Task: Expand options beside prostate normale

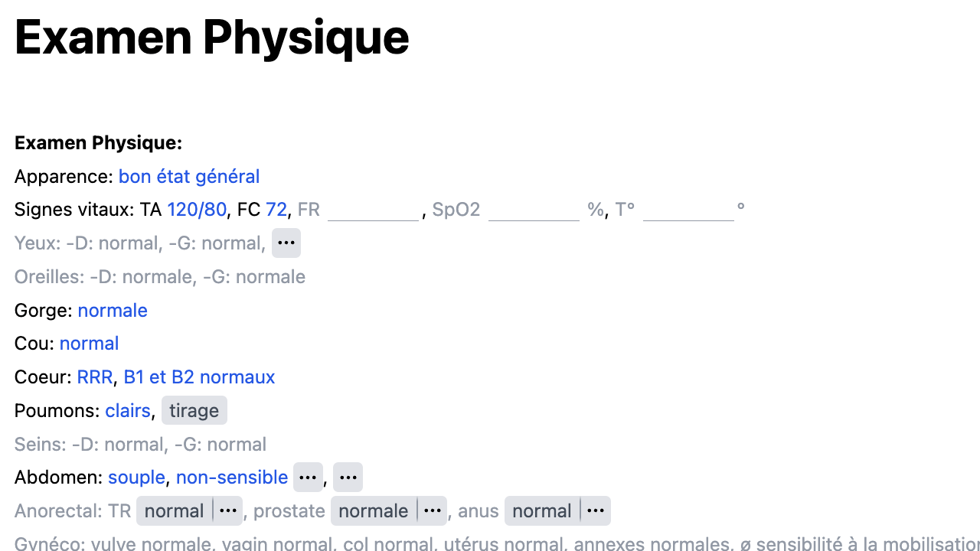Action: pyautogui.click(x=433, y=510)
